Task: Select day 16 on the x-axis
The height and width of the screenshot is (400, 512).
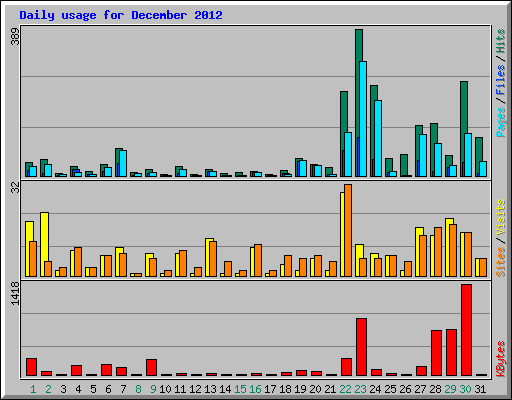Action: [x=255, y=389]
